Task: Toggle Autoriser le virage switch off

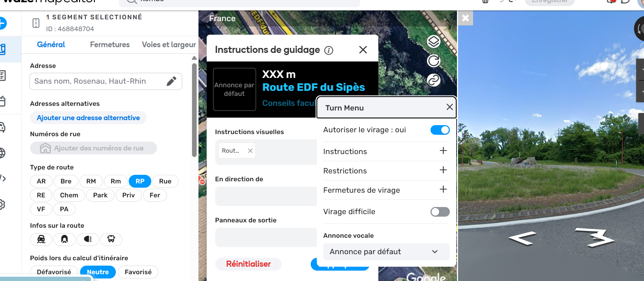Action: (440, 130)
